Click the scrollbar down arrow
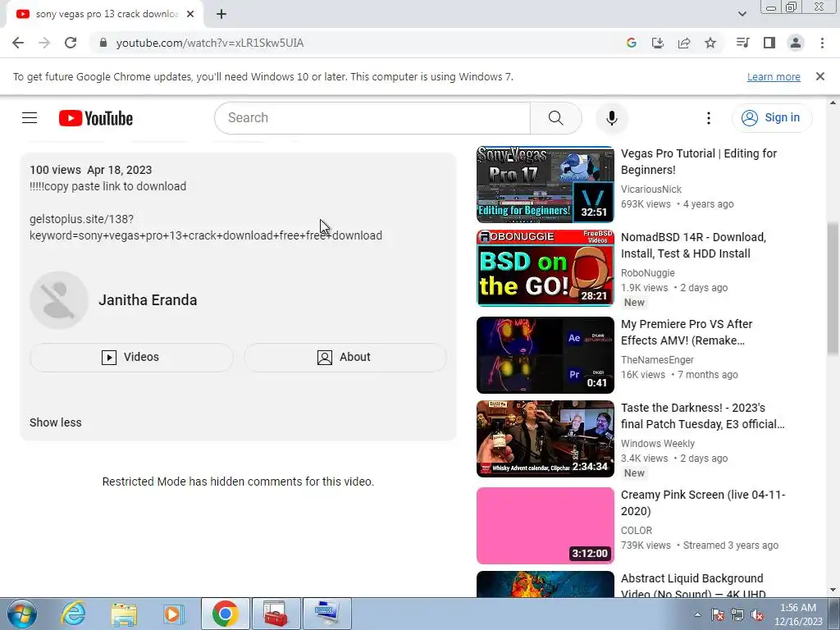840x630 pixels. 833,591
